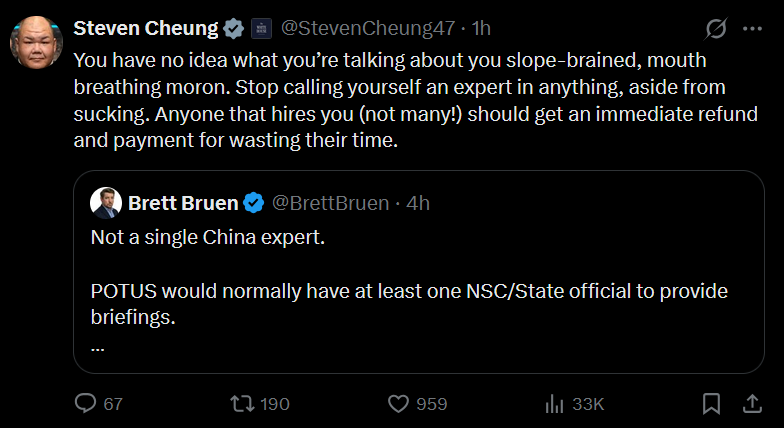Open Steven Cheung display name link
The image size is (784, 428).
point(146,28)
